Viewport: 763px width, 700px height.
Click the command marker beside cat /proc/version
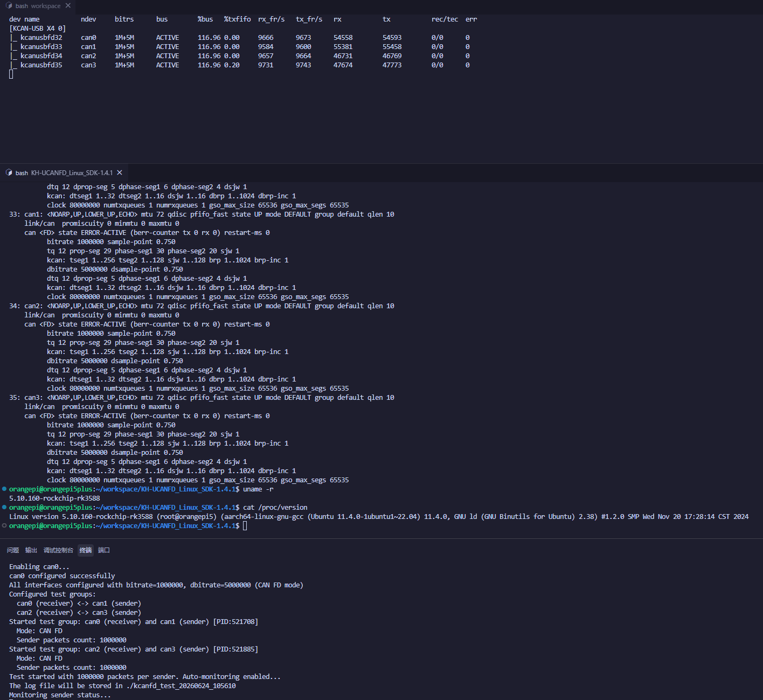4,507
